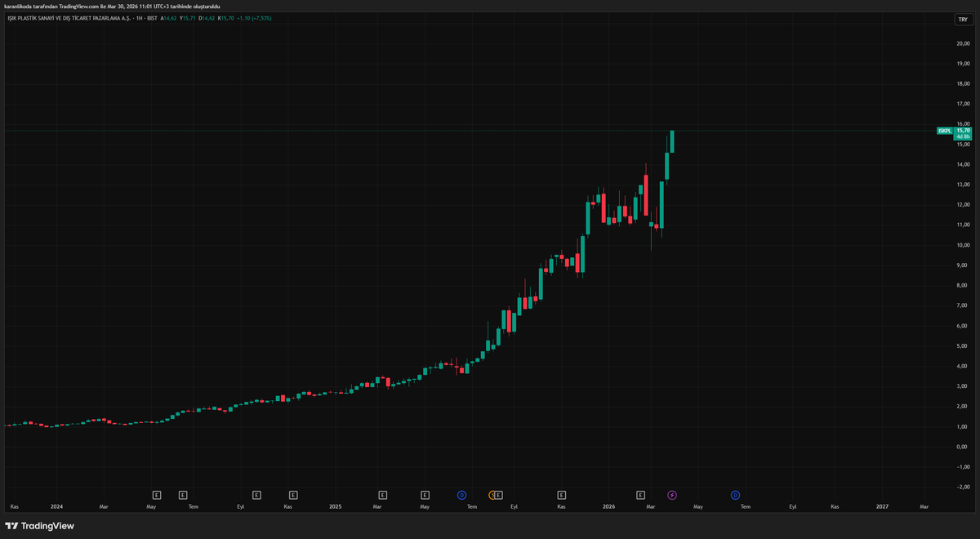The width and height of the screenshot is (980, 539).
Task: Click the 2025 label on time axis
Action: (335, 506)
